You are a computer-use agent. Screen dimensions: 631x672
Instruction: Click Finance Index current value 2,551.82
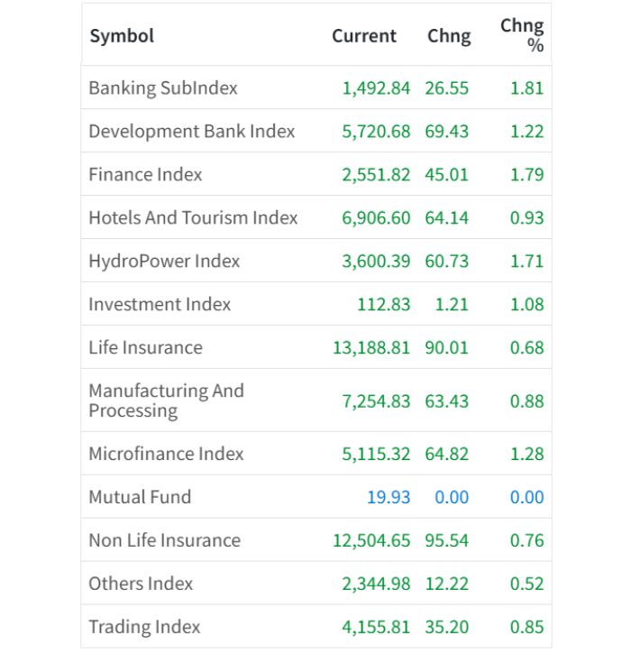[x=376, y=175]
